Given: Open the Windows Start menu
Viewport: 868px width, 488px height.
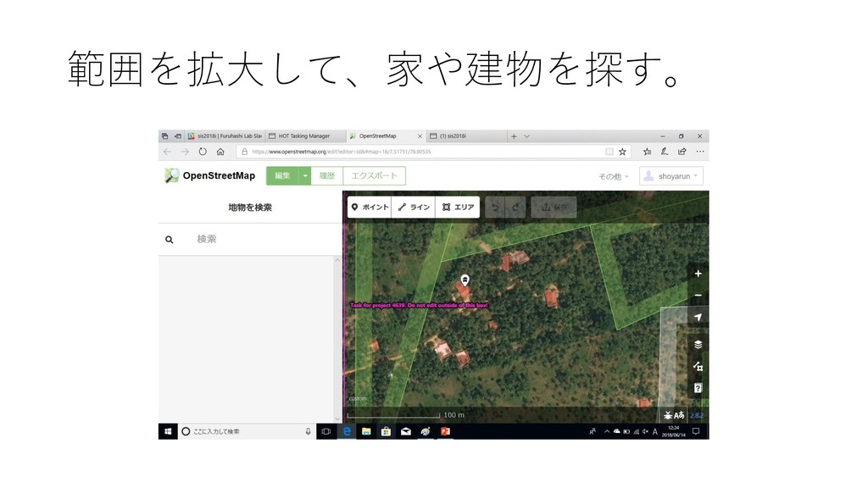Looking at the screenshot, I should (x=169, y=431).
